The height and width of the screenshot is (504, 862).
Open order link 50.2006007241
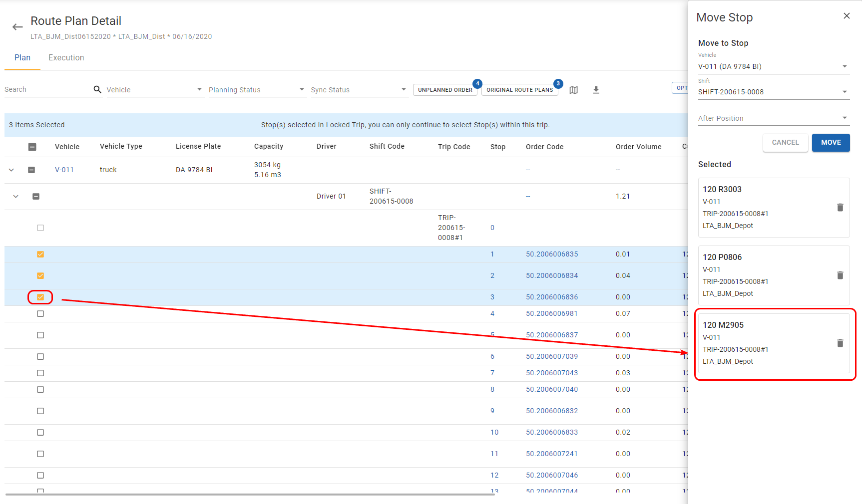point(552,454)
